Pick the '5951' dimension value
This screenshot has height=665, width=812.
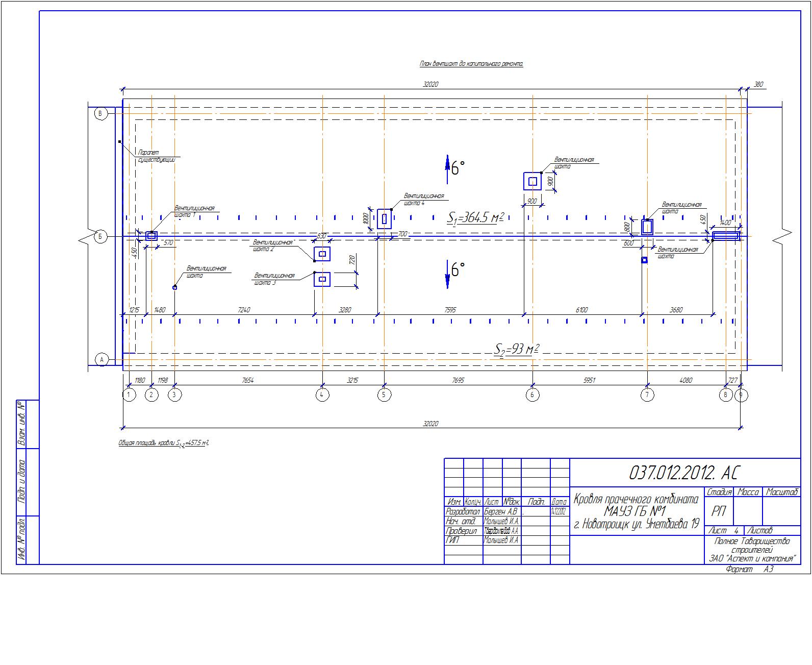click(589, 380)
